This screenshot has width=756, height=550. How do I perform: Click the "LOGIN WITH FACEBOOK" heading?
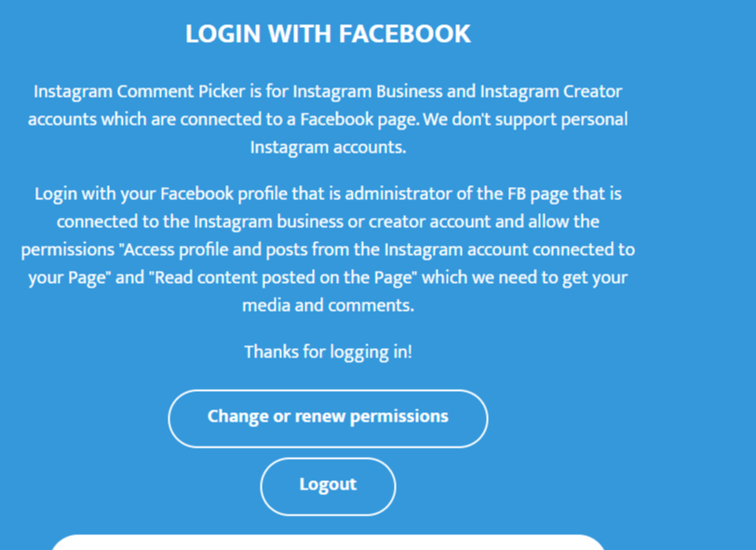pos(328,34)
